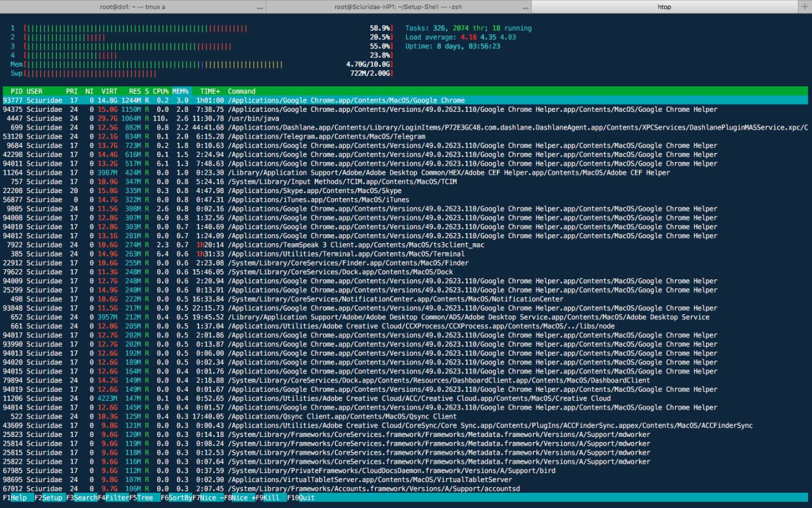
Task: Click the CPU 1 usage meter bar
Action: (x=207, y=28)
